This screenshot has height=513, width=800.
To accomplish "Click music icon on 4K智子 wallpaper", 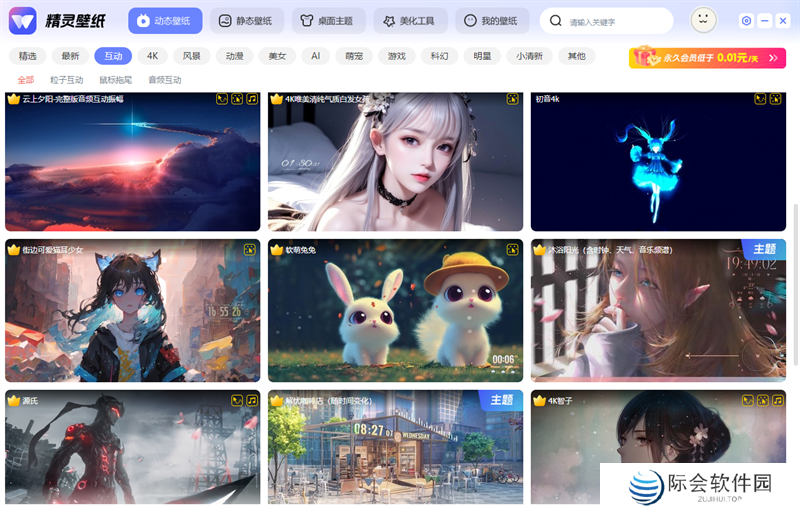I will tap(776, 400).
